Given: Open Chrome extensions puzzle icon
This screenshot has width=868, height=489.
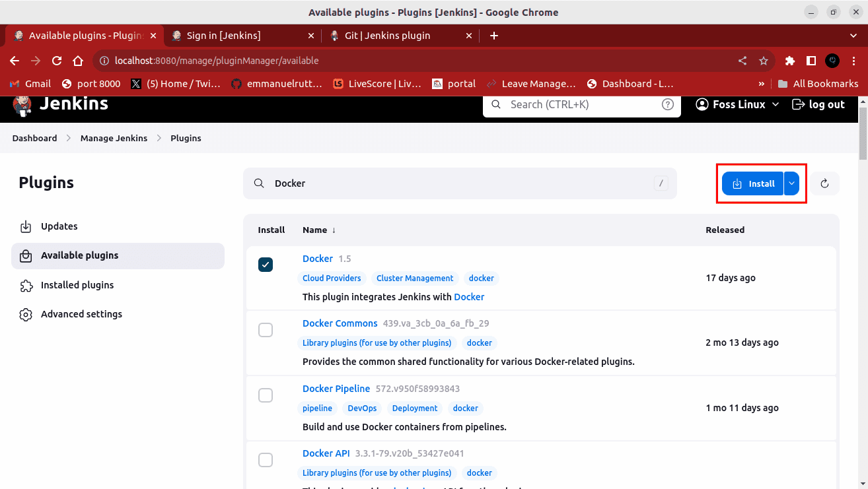Looking at the screenshot, I should point(789,61).
